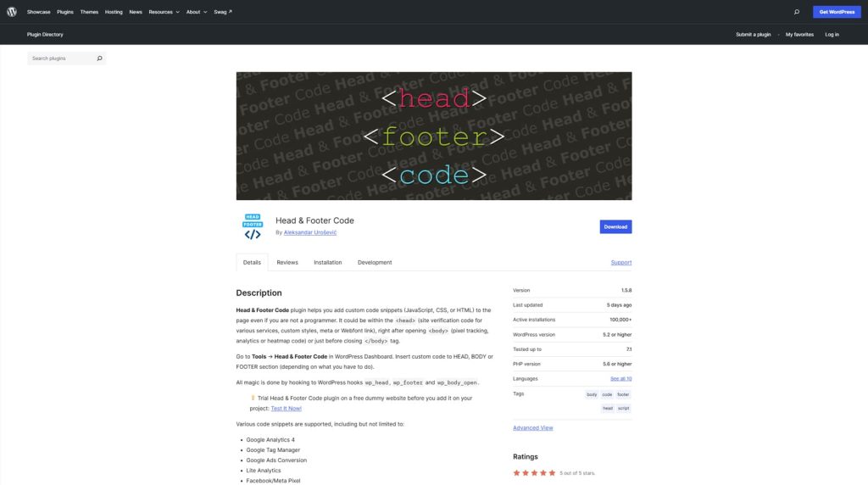Open Hosting in top navigation
Image resolution: width=868 pixels, height=485 pixels.
click(x=114, y=12)
